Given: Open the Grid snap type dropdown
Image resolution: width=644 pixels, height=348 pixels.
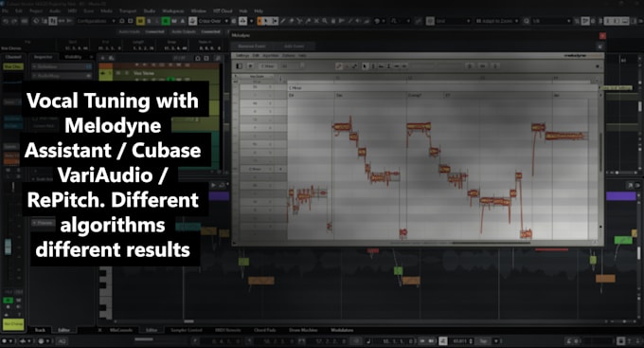Looking at the screenshot, I should pyautogui.click(x=453, y=21).
